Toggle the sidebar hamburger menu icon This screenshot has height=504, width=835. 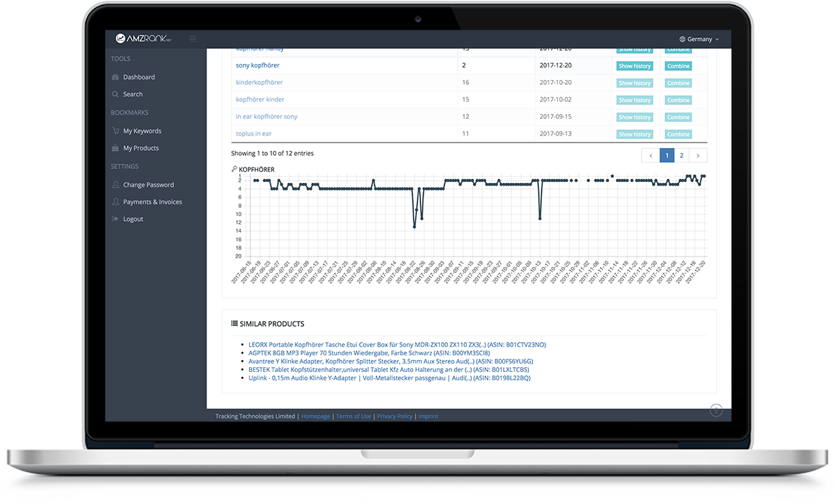tap(193, 39)
